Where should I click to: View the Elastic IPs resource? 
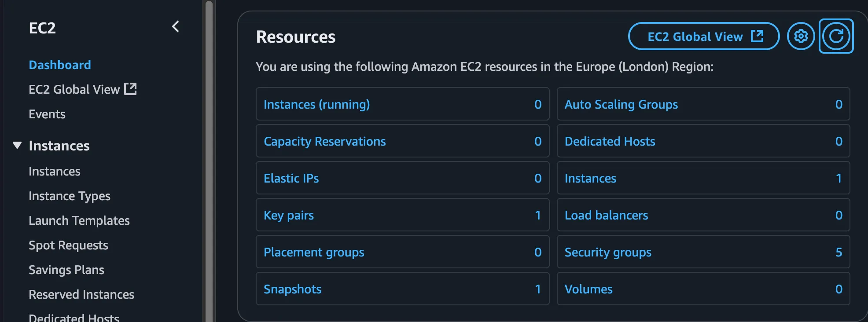[x=291, y=179]
